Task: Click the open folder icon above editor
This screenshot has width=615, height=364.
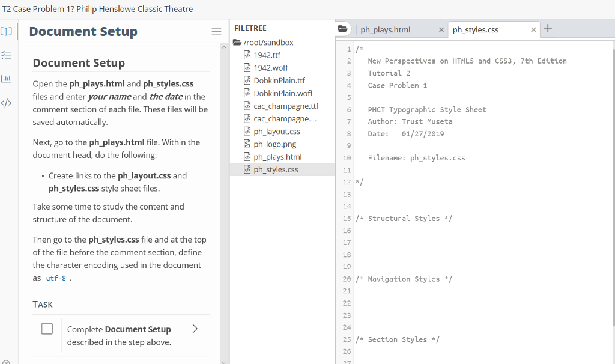Action: [x=343, y=29]
